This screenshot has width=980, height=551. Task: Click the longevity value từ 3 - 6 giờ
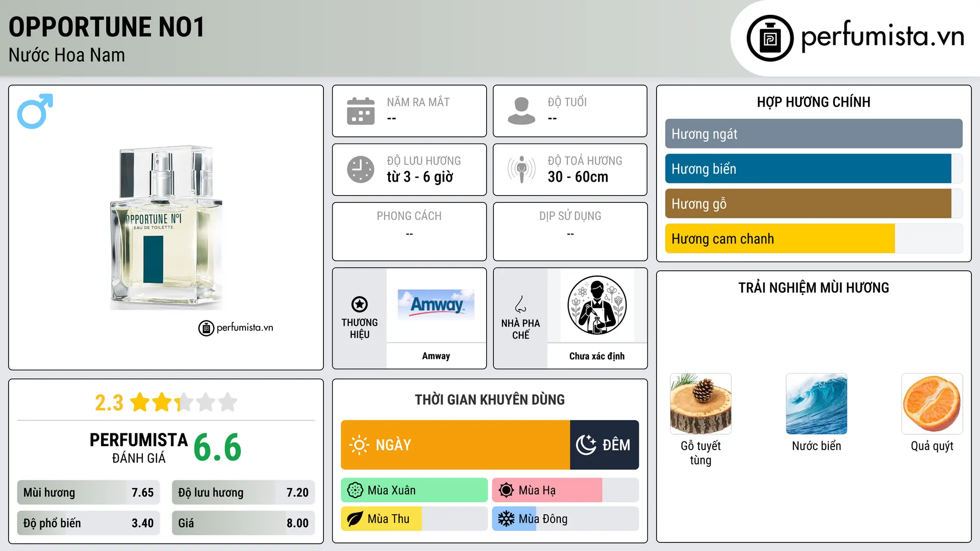pos(420,177)
